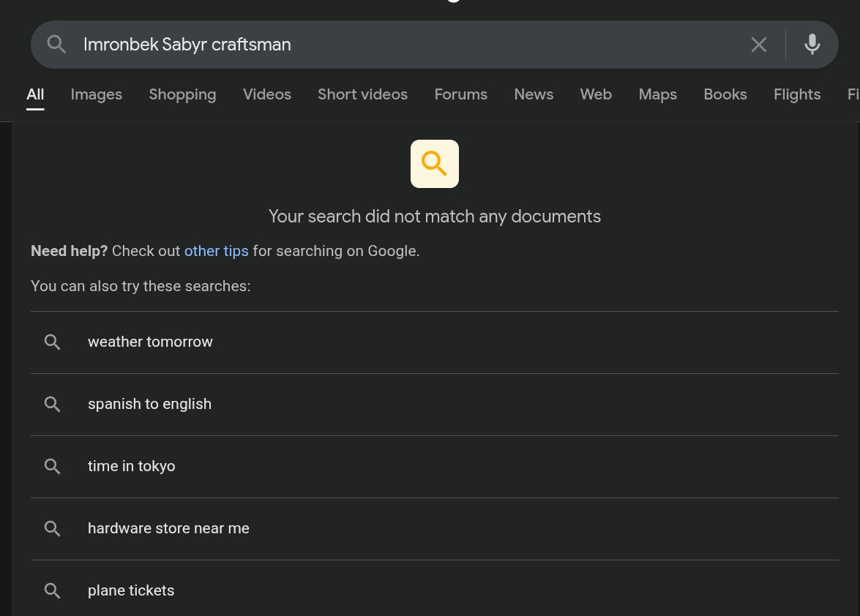
Task: Click magnifier icon beside hardware store near me
Action: 53,529
